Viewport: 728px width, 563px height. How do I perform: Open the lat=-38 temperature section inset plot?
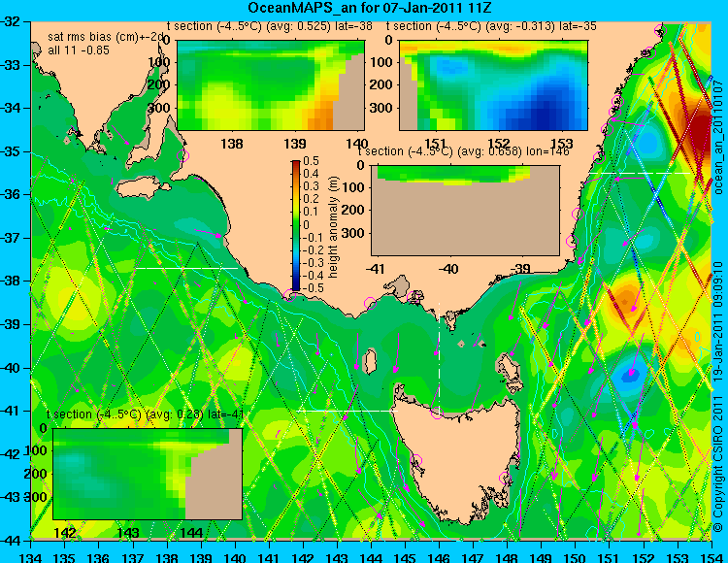271,85
